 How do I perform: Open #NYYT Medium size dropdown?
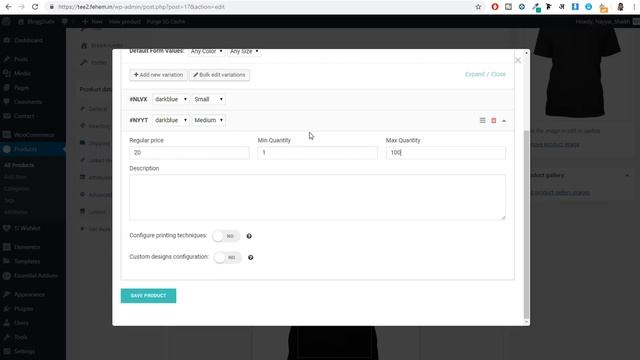[208, 120]
